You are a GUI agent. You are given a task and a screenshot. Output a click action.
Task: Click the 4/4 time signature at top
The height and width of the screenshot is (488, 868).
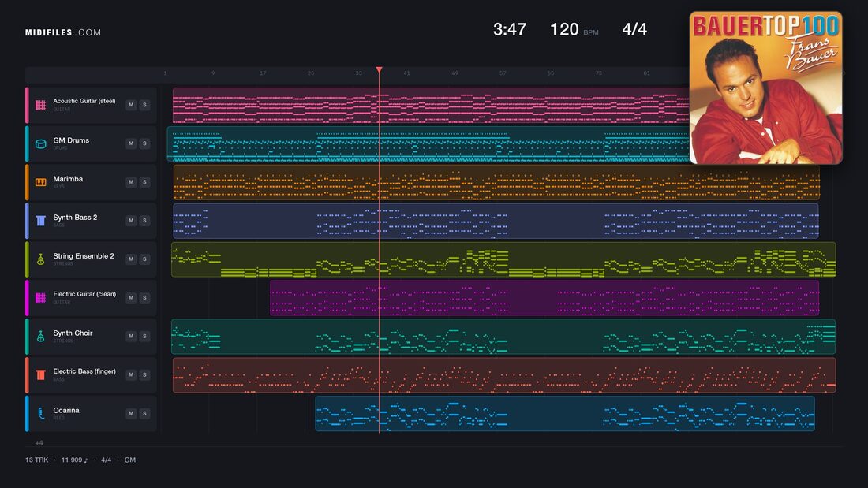tap(634, 29)
